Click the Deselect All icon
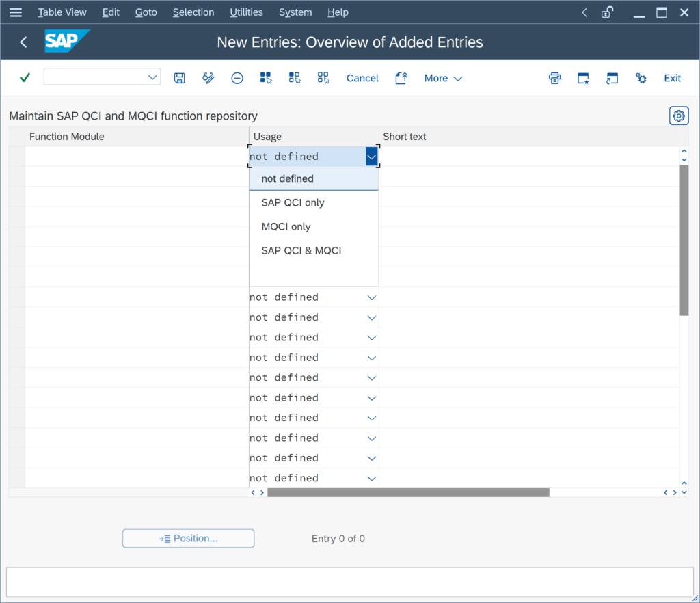Screen dimensions: 700x603 [323, 78]
